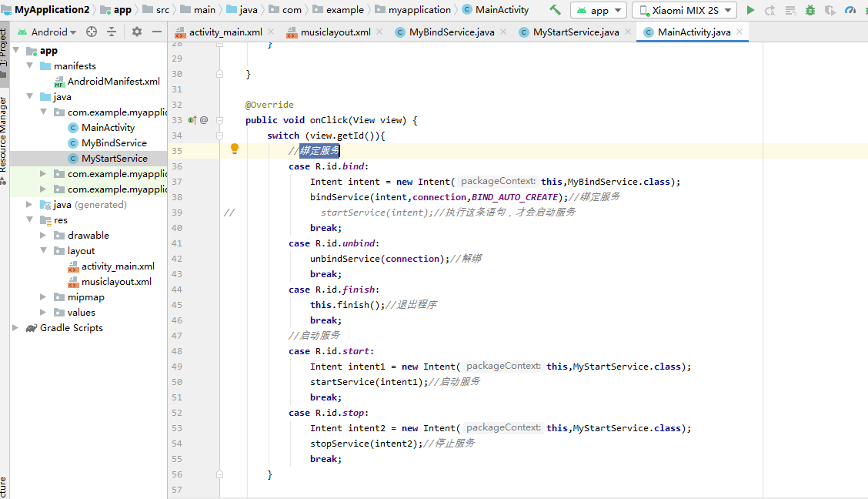Hide the Project panel with minus icon
This screenshot has width=868, height=499.
click(157, 32)
